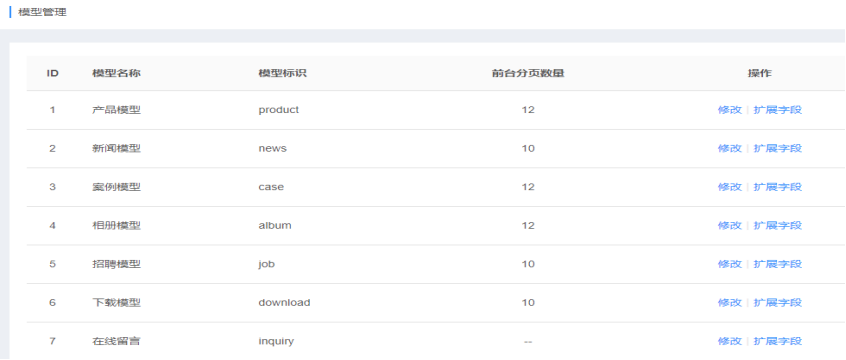Click the 模型管理 page title

pos(42,12)
